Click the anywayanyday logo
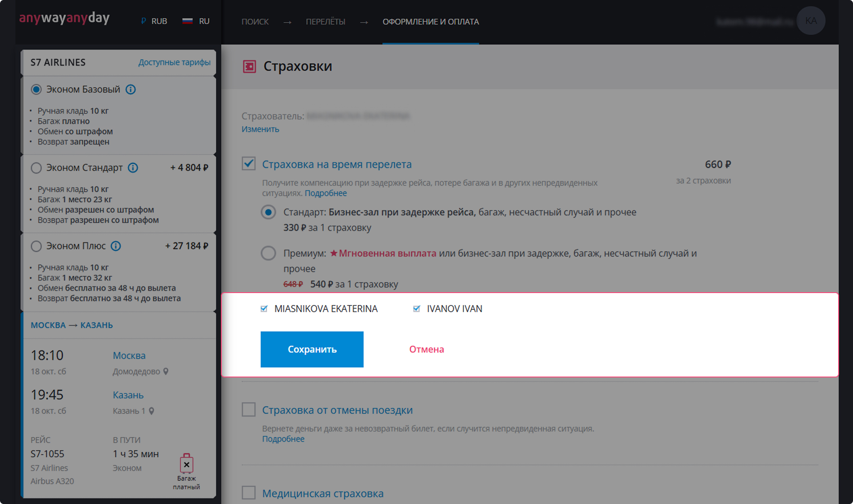This screenshot has width=853, height=504. (x=65, y=18)
